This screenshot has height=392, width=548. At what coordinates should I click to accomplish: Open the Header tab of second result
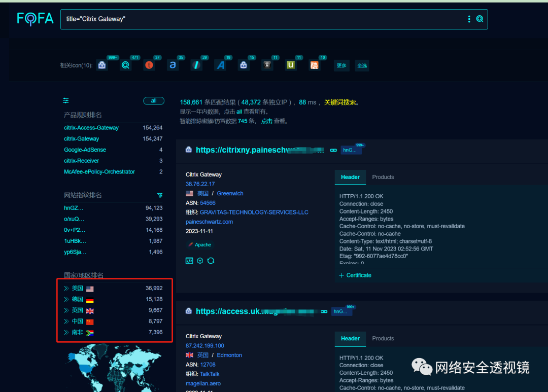pos(350,339)
